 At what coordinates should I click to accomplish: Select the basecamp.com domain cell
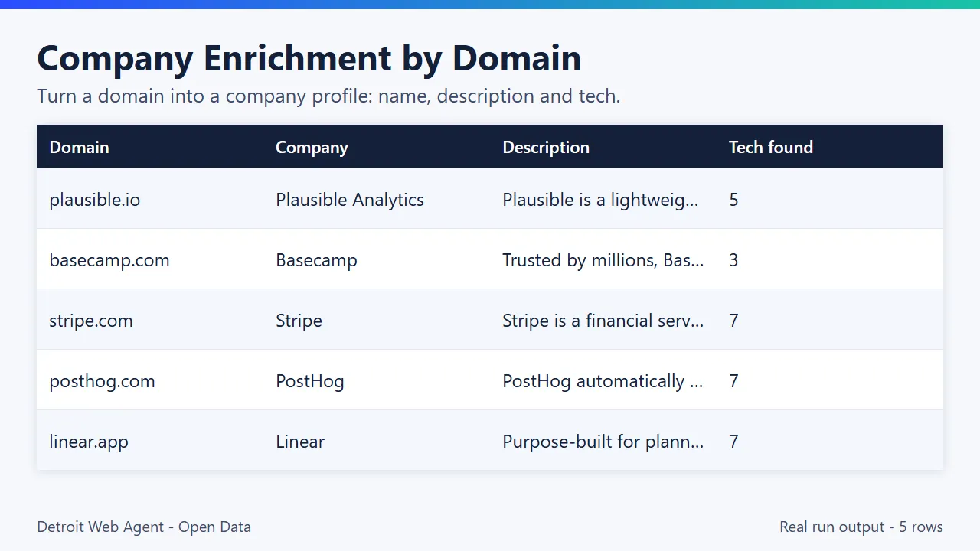109,260
